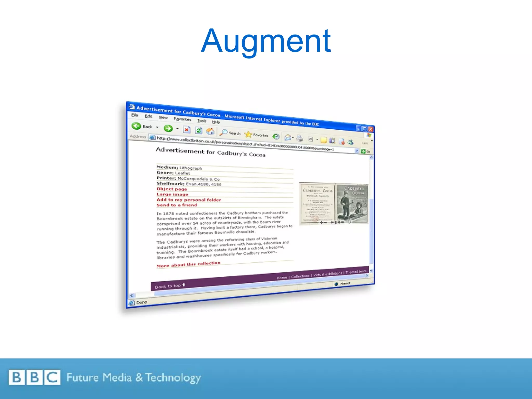The image size is (532, 399).
Task: Click the Cadbury's Cocoa advertisement thumbnail image
Action: pyautogui.click(x=334, y=203)
